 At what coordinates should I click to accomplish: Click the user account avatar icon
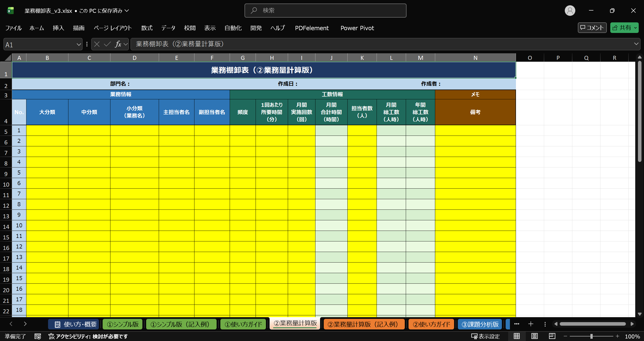click(570, 11)
